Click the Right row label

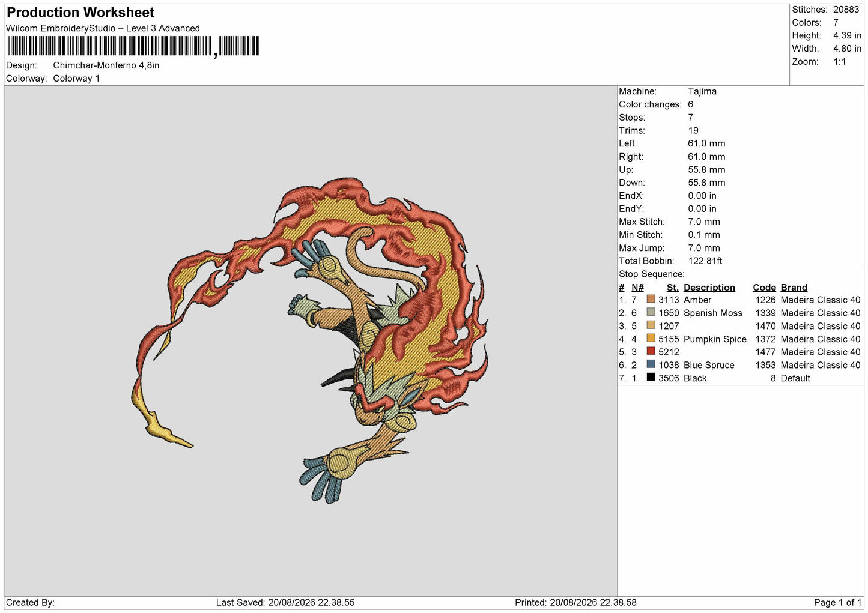[x=631, y=157]
